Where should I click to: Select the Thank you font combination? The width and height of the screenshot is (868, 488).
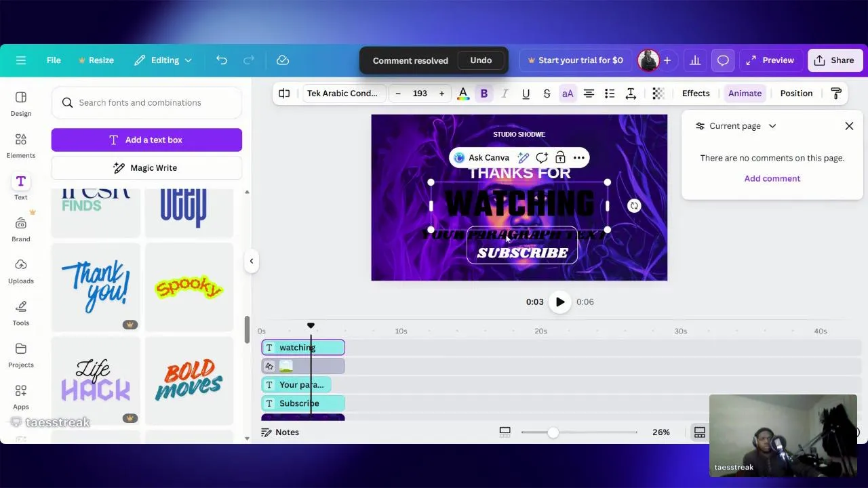coord(96,287)
